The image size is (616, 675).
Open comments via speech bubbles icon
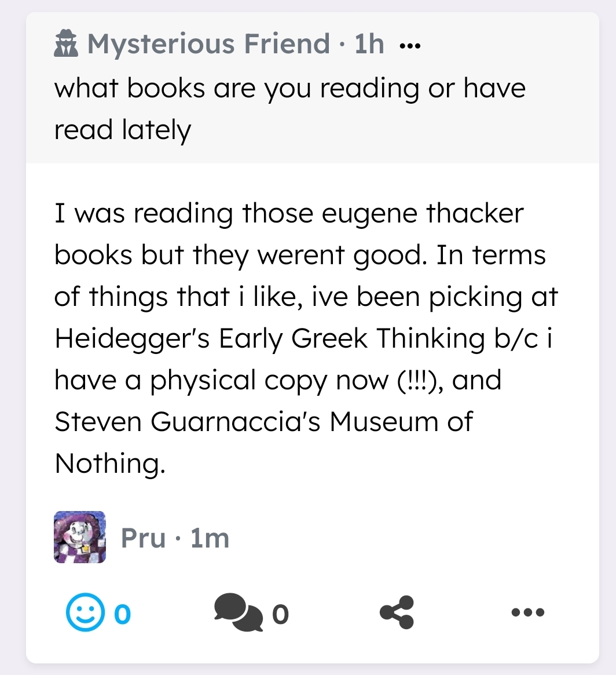click(239, 612)
